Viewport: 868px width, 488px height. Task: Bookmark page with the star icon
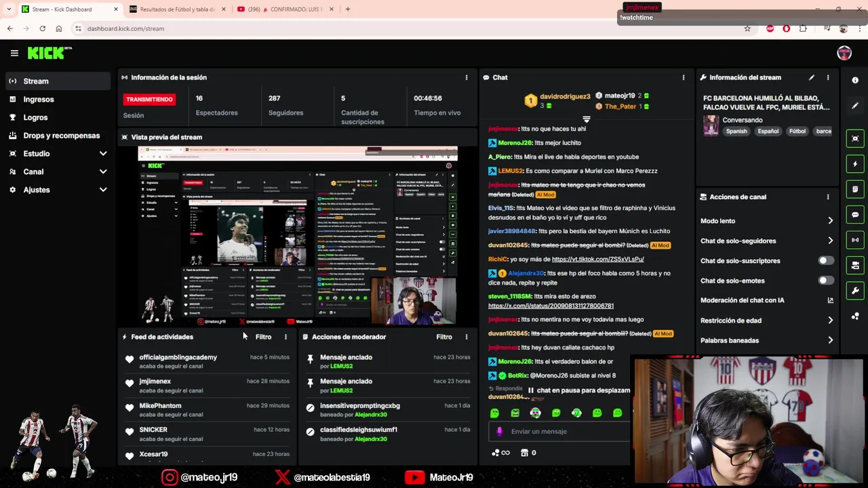[x=747, y=28]
